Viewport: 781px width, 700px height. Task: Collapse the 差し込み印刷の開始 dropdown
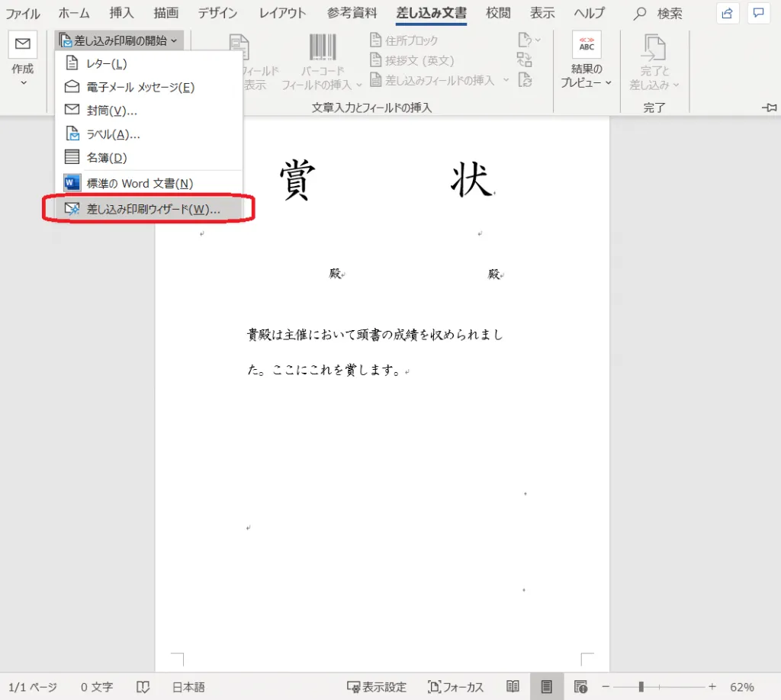tap(120, 40)
